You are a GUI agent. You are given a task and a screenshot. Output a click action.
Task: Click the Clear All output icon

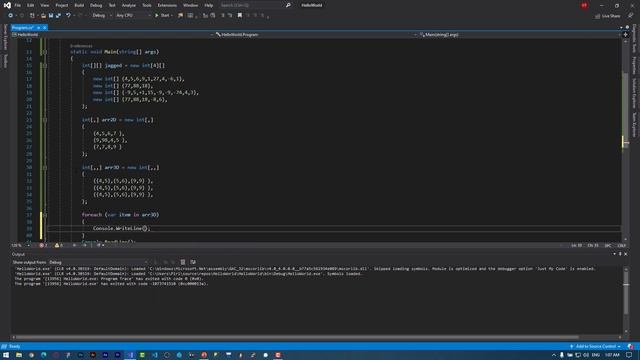pos(183,262)
